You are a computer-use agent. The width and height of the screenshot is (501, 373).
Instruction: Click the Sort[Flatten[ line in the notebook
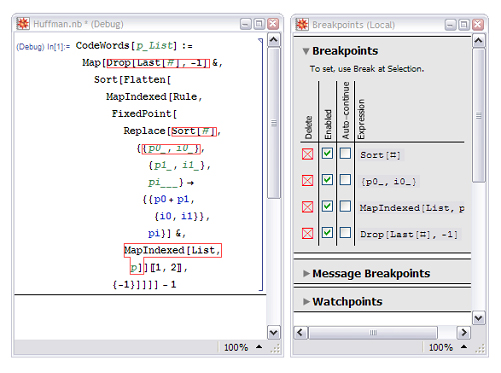coord(132,80)
